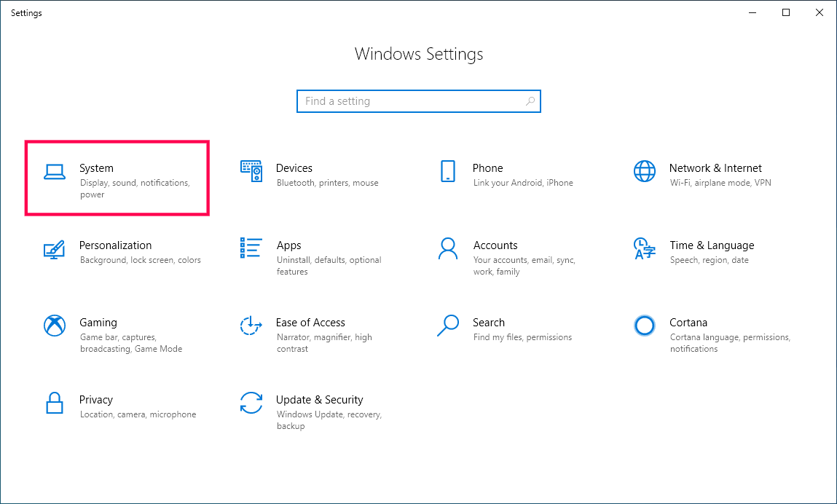Viewport: 837px width, 504px height.
Task: Go to the Devices settings title
Action: click(x=294, y=168)
